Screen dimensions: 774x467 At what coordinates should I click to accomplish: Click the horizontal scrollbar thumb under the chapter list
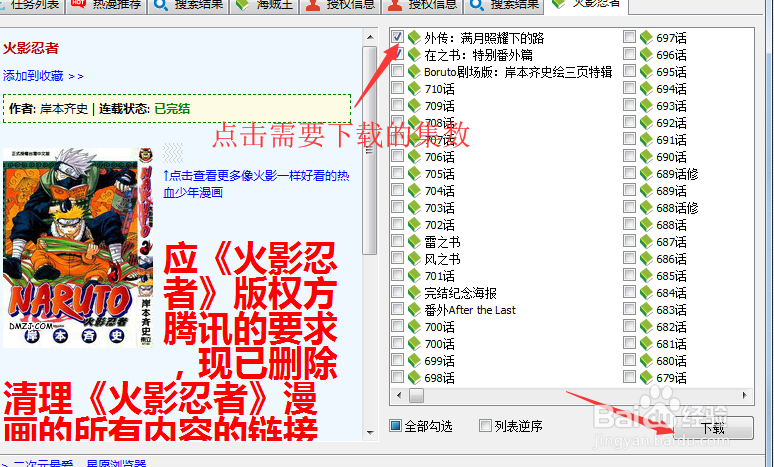(416, 395)
